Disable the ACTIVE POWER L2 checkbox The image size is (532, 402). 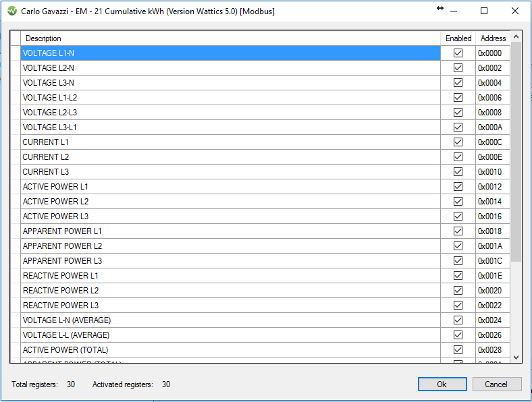click(x=458, y=202)
